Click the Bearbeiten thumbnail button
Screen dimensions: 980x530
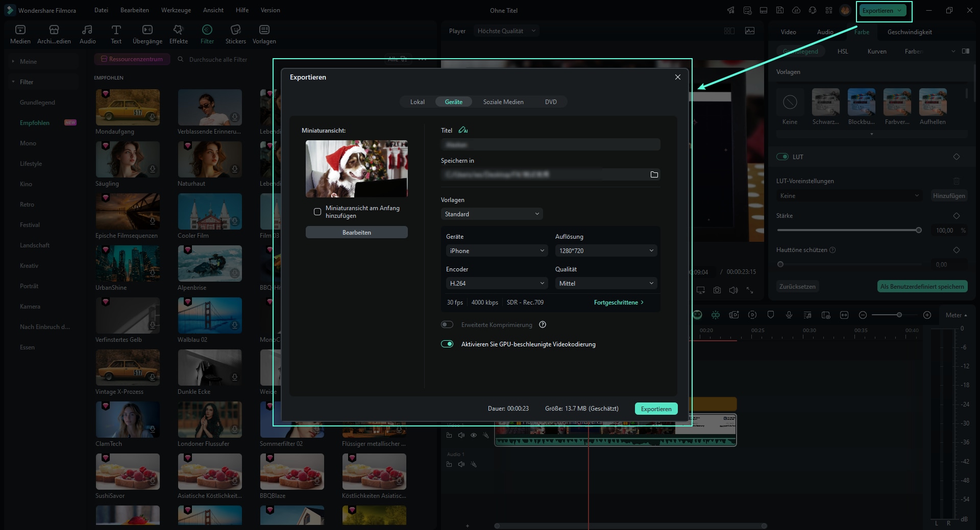356,232
